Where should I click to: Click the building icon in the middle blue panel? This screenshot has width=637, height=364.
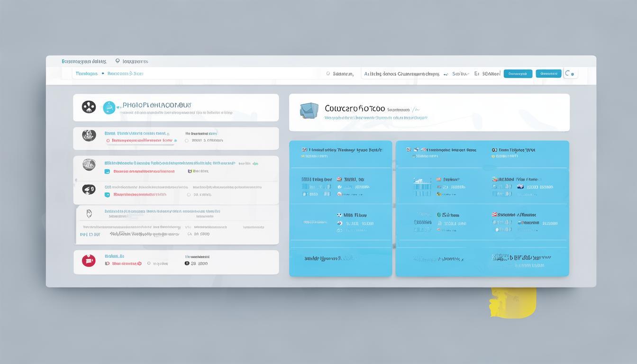click(422, 187)
